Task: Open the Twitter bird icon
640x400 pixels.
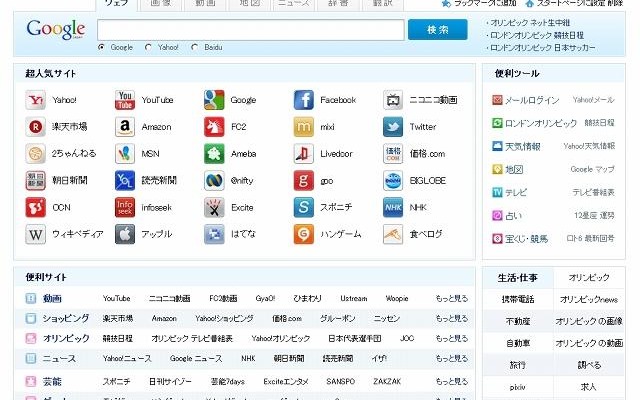Action: [x=393, y=127]
